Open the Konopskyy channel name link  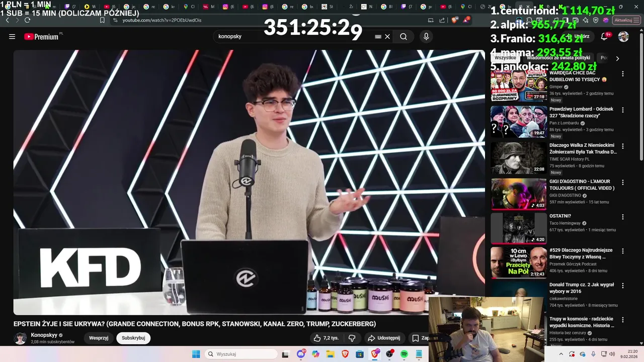(x=44, y=335)
